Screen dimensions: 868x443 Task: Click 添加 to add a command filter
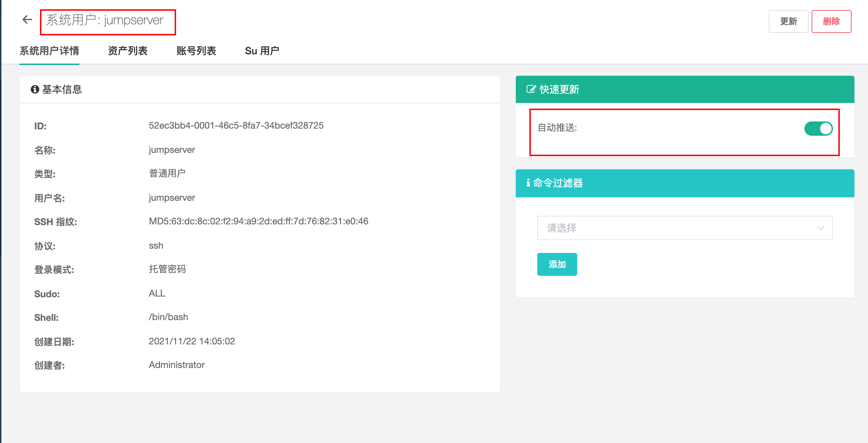[x=557, y=264]
